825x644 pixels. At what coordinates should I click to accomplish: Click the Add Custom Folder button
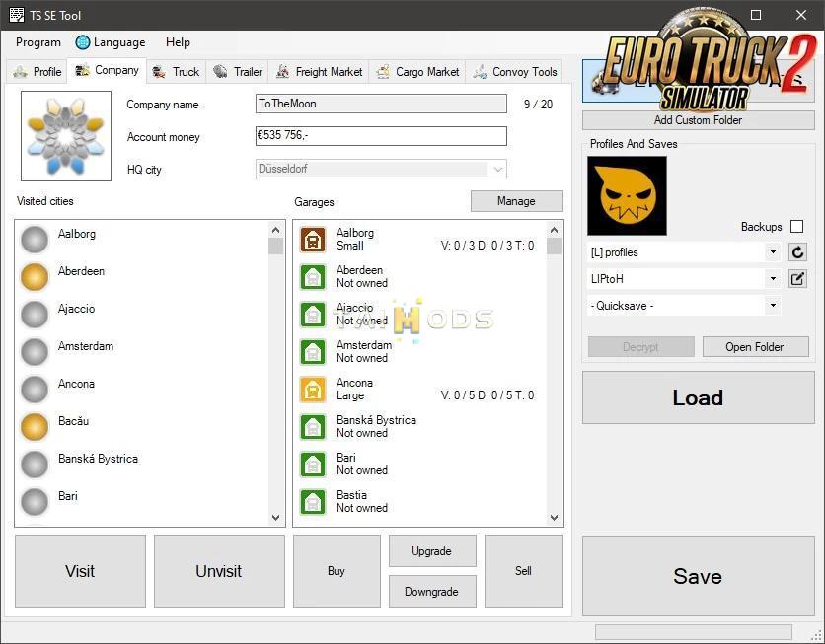pos(699,120)
